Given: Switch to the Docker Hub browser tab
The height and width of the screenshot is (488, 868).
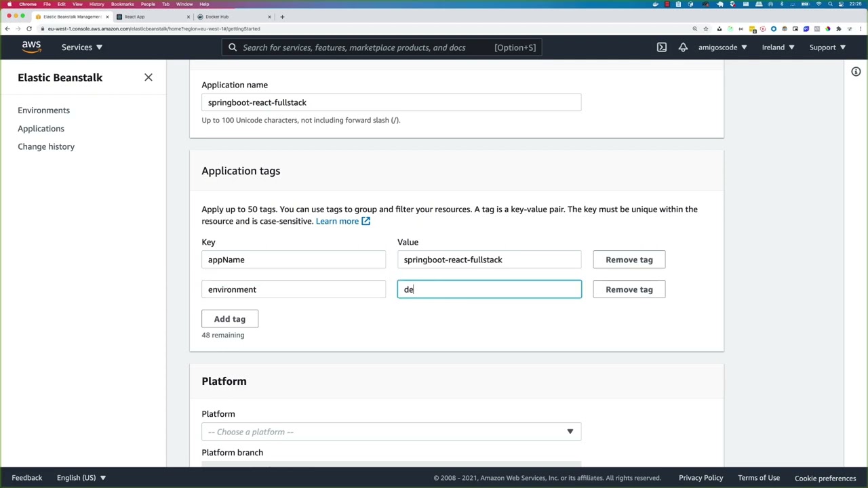Looking at the screenshot, I should click(233, 16).
